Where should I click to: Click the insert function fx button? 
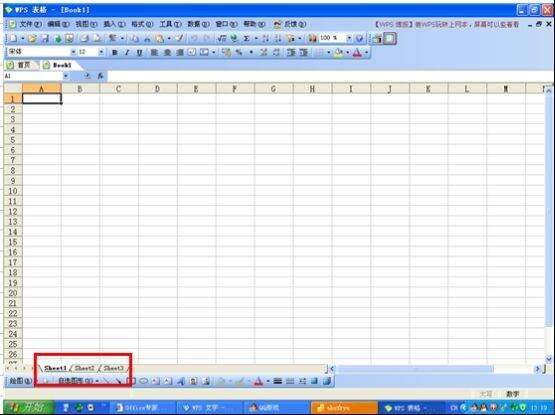click(x=101, y=76)
